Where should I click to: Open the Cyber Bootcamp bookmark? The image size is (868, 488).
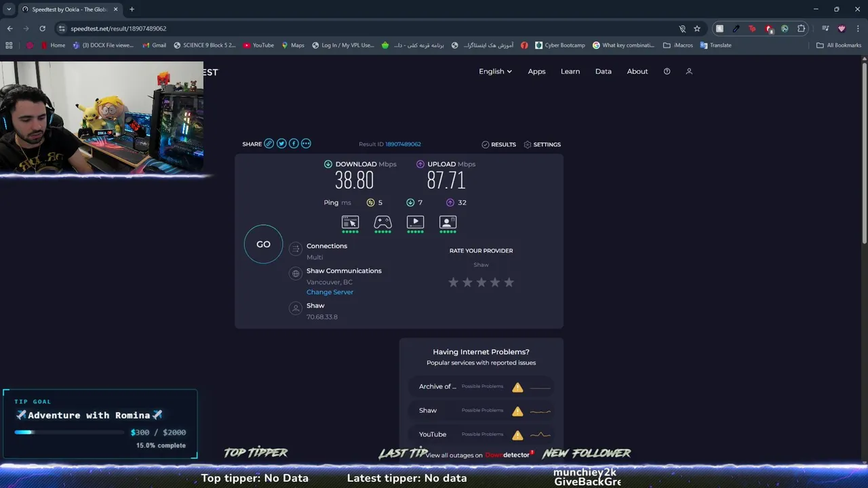[559, 45]
